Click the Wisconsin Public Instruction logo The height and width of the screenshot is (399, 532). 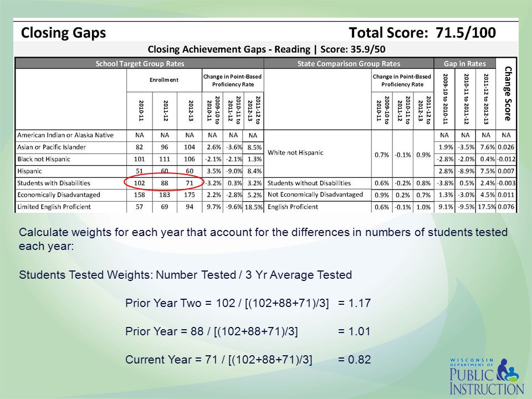click(487, 376)
